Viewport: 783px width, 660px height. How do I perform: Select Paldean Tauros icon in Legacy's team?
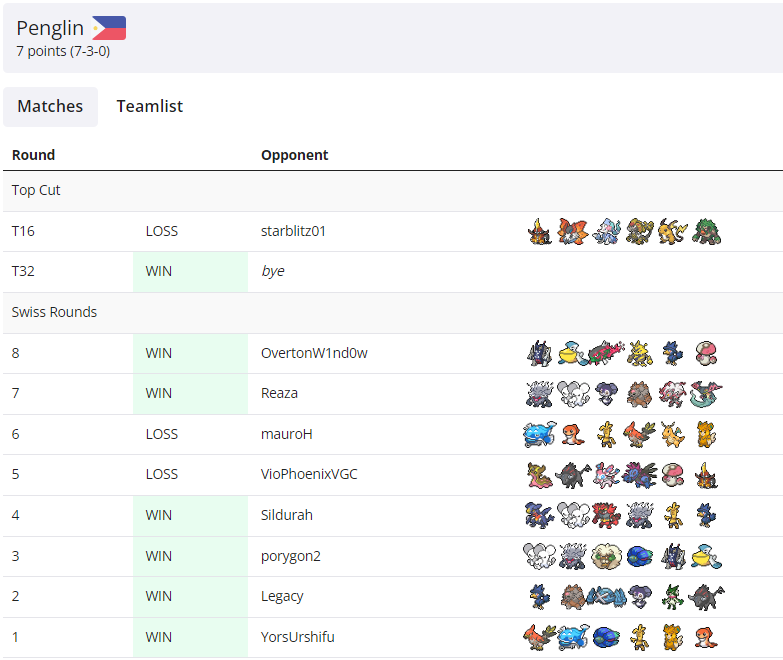pyautogui.click(x=706, y=597)
